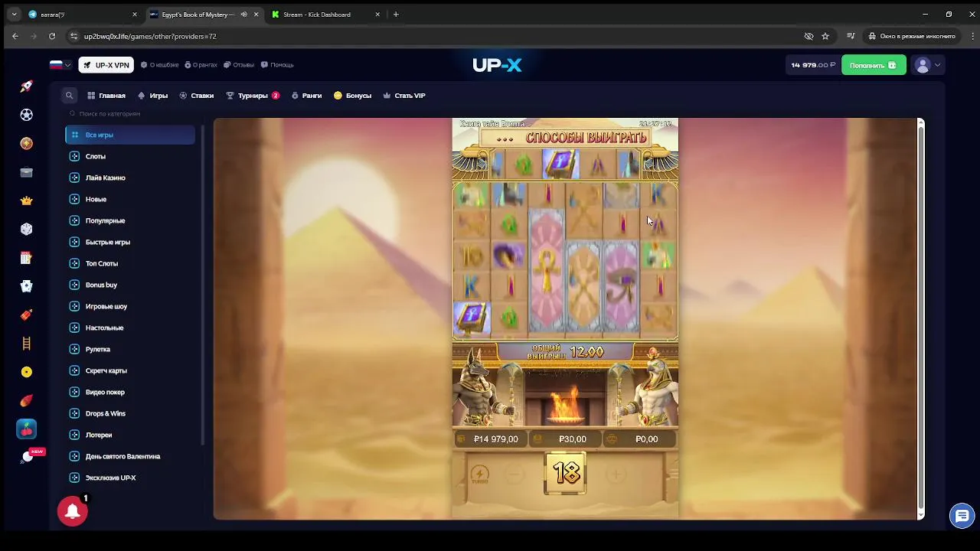
Task: Open Турниры in the navigation bar
Action: point(253,96)
